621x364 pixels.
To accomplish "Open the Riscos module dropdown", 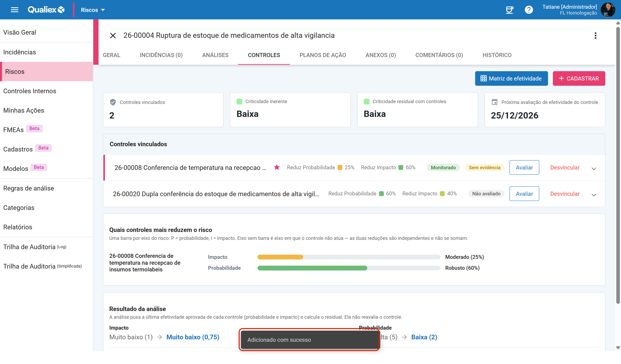I will tap(93, 10).
